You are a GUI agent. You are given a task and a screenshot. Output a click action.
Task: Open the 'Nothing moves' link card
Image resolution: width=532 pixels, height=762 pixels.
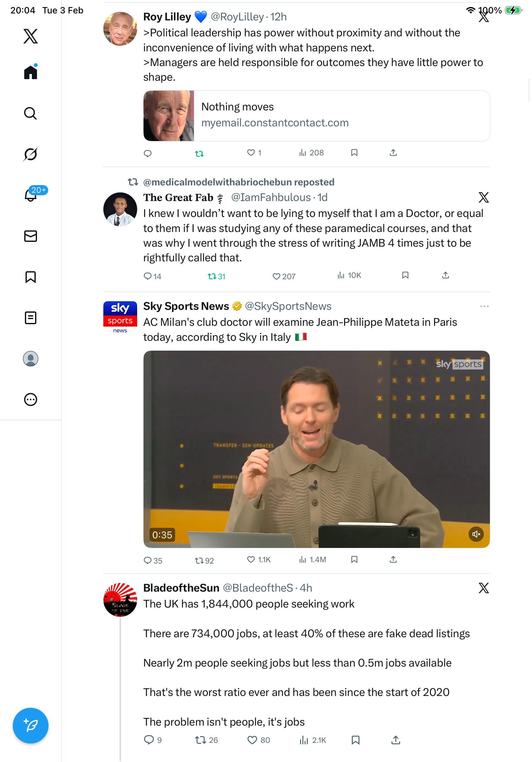(x=316, y=116)
